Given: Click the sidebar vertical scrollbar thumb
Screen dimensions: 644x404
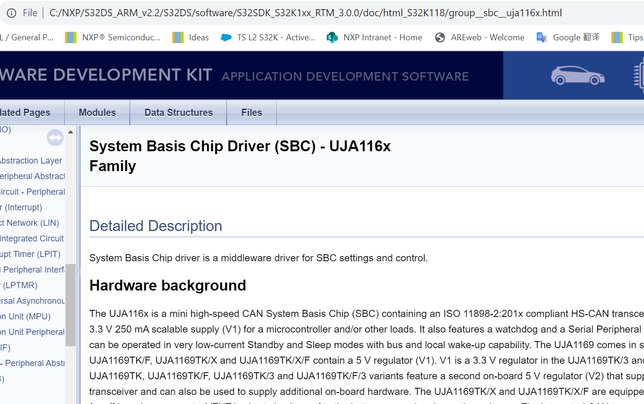Looking at the screenshot, I should pyautogui.click(x=71, y=305).
